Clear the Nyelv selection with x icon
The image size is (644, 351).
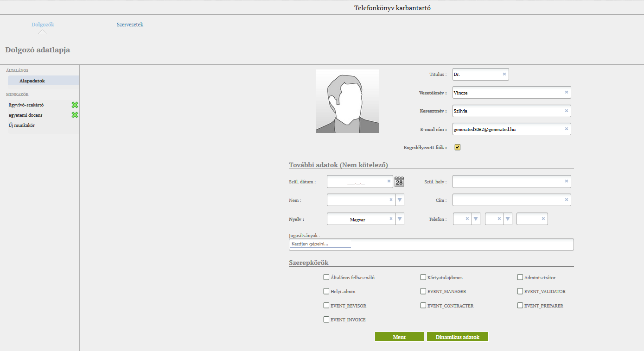point(391,219)
